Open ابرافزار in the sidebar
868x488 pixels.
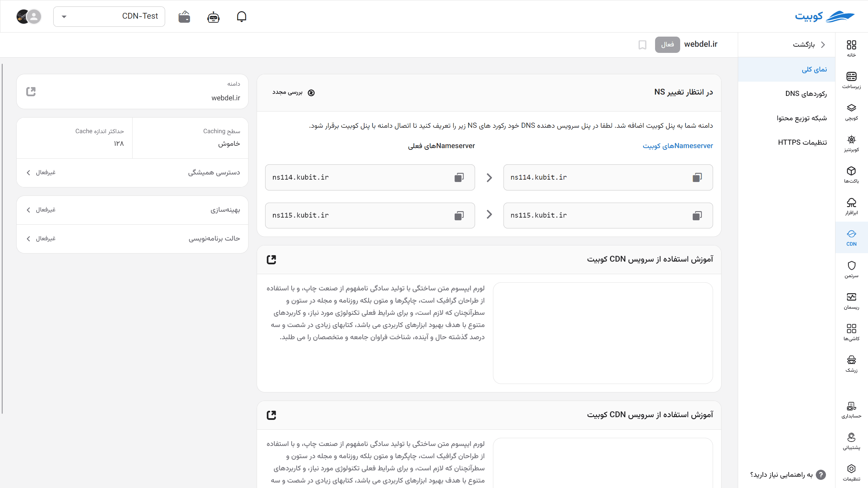point(851,206)
